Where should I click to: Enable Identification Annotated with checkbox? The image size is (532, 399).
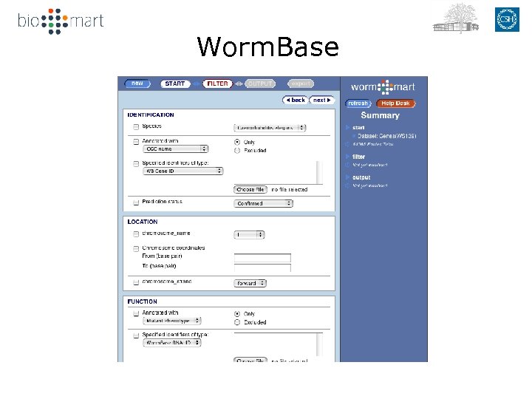pyautogui.click(x=136, y=141)
